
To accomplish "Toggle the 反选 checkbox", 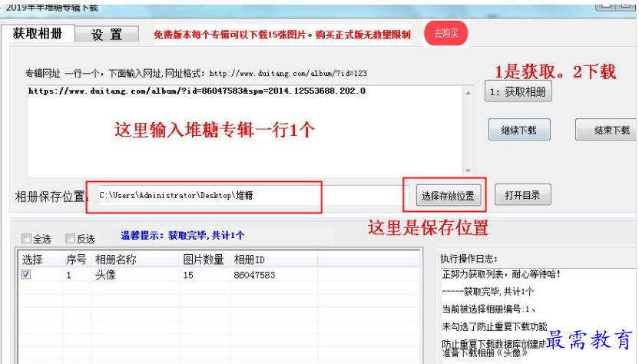I will pos(71,239).
